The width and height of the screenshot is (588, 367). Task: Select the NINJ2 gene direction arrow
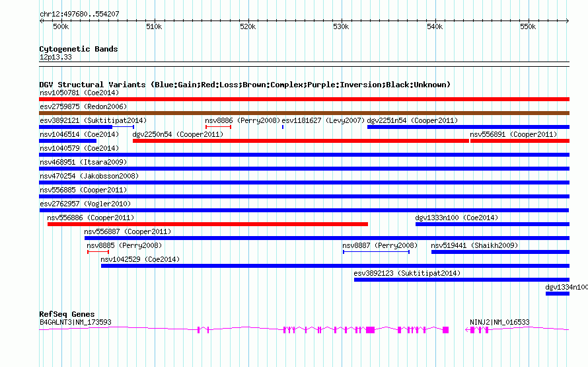coord(467,330)
